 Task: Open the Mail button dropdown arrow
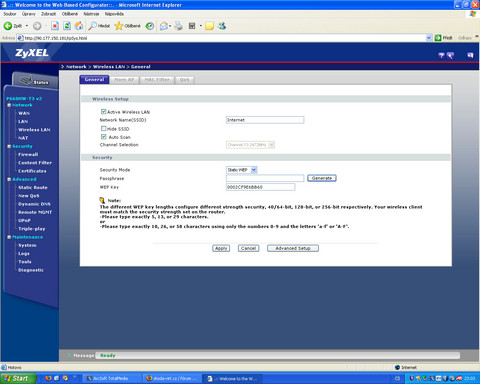[x=170, y=26]
